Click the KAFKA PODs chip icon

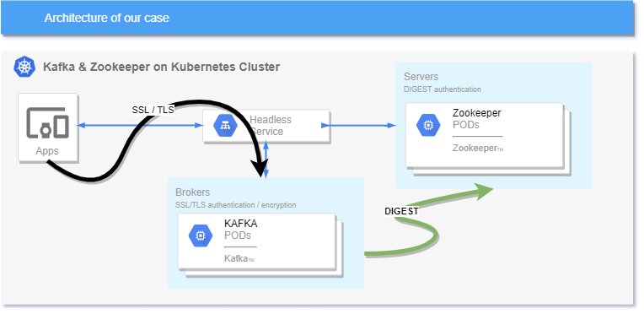(201, 235)
